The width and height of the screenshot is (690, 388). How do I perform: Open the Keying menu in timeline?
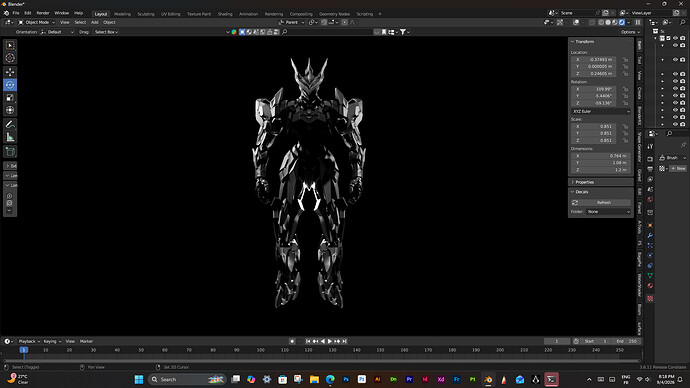pyautogui.click(x=52, y=341)
